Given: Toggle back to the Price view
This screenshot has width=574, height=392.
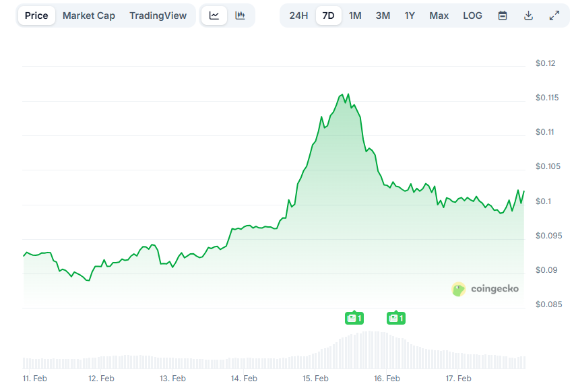Looking at the screenshot, I should pos(36,15).
